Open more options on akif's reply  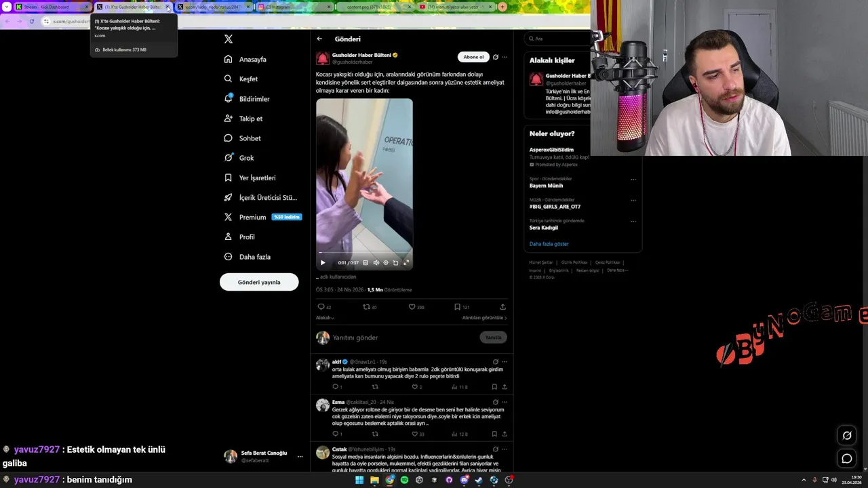point(505,362)
